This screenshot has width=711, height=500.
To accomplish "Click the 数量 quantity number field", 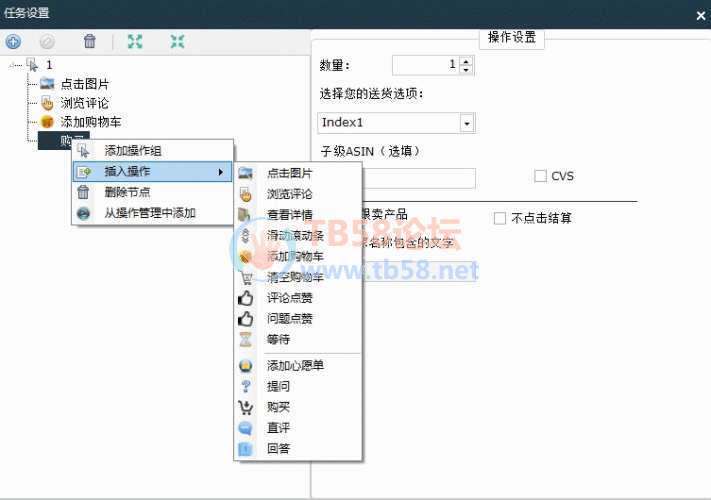I will point(426,65).
